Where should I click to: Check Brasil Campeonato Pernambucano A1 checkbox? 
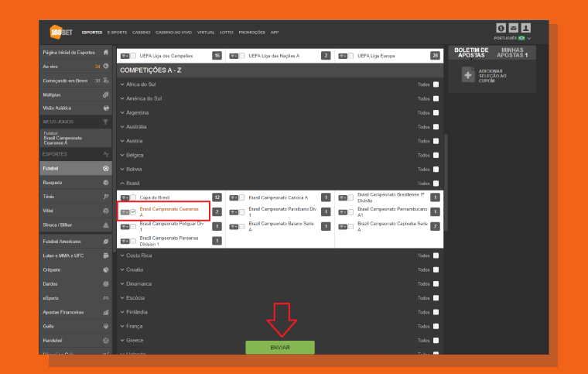(x=350, y=212)
